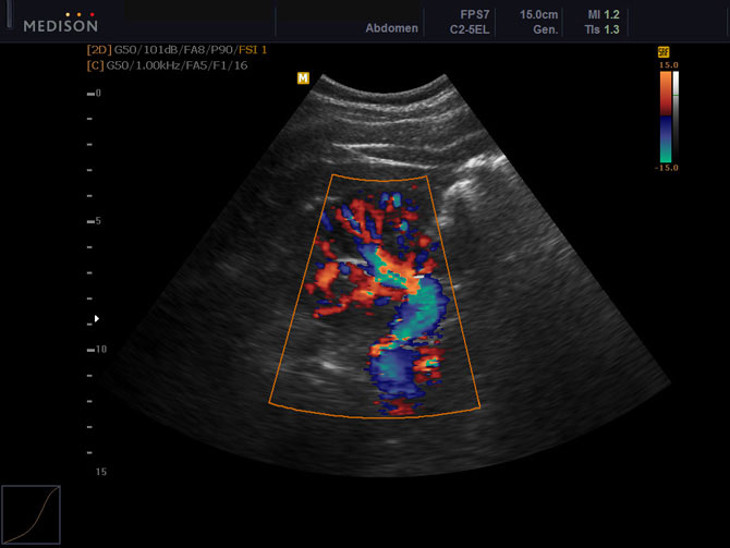Click the Medison logo

(61, 23)
